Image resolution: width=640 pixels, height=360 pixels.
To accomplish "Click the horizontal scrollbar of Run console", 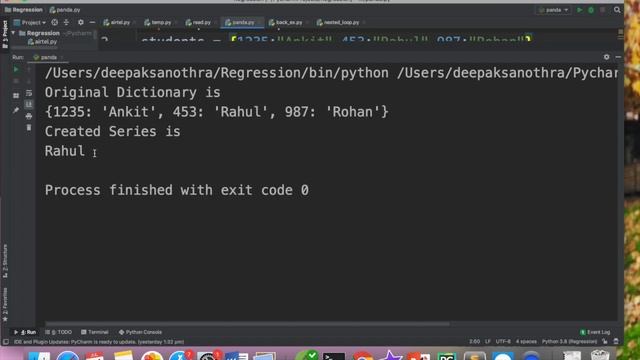I will coord(247,324).
